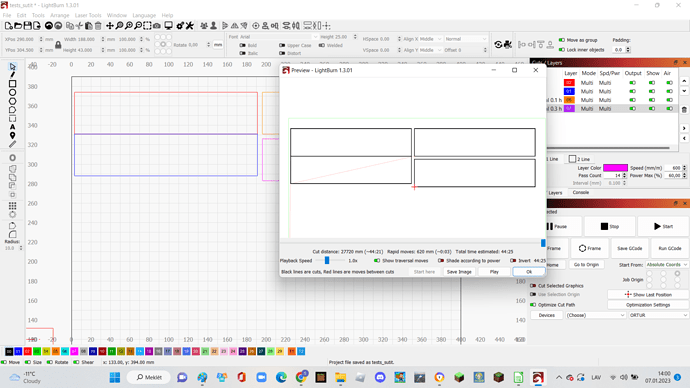Image resolution: width=690 pixels, height=388 pixels.
Task: Open the (Choose) port dropdown
Action: tap(595, 315)
